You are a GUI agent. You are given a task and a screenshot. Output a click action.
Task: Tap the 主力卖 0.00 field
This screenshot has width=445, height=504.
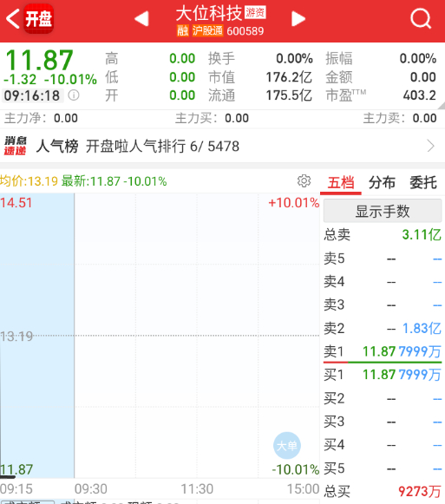pos(400,118)
